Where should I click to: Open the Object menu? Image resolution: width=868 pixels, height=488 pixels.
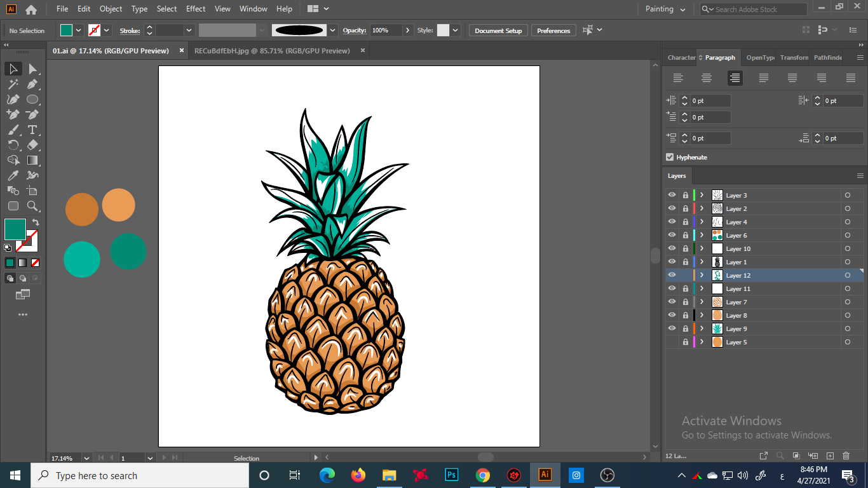tap(111, 9)
